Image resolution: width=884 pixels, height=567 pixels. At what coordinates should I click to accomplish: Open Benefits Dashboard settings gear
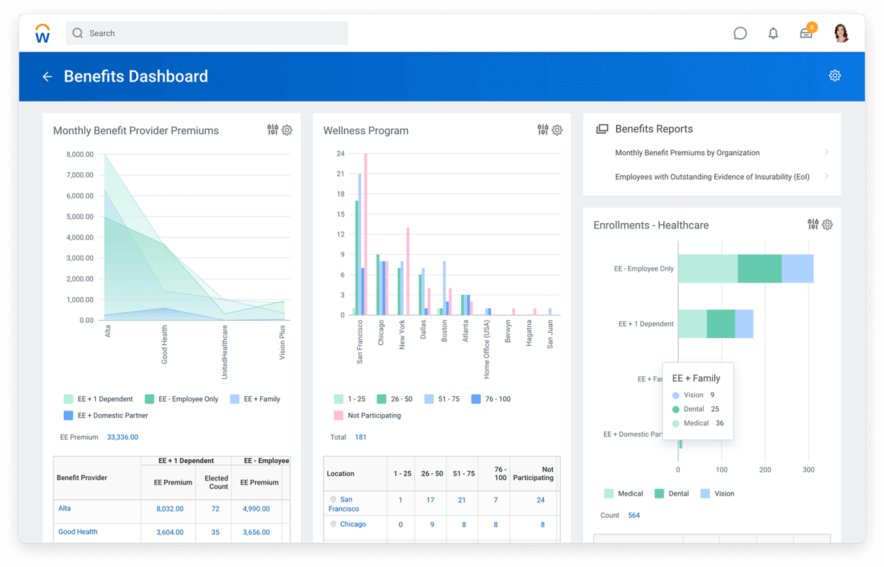click(834, 76)
